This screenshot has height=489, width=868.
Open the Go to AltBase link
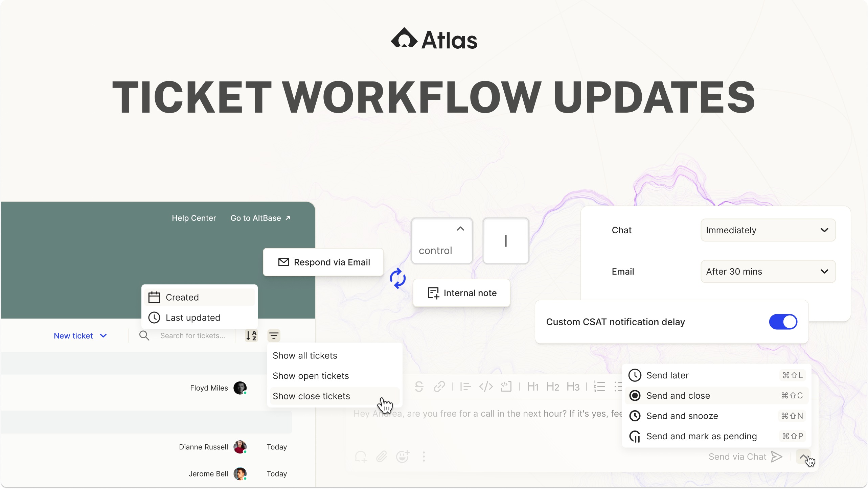(x=260, y=218)
